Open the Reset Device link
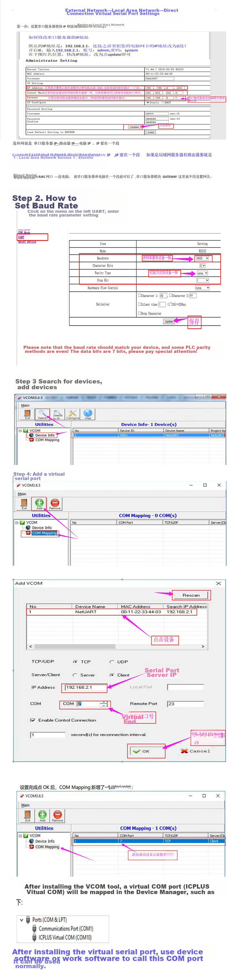The width and height of the screenshot is (228, 980). click(27, 242)
